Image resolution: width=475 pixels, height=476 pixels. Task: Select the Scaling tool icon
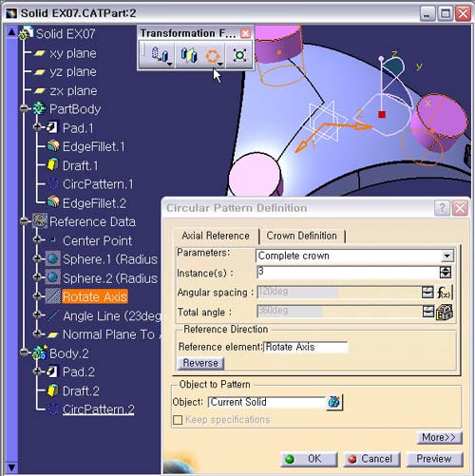click(239, 55)
